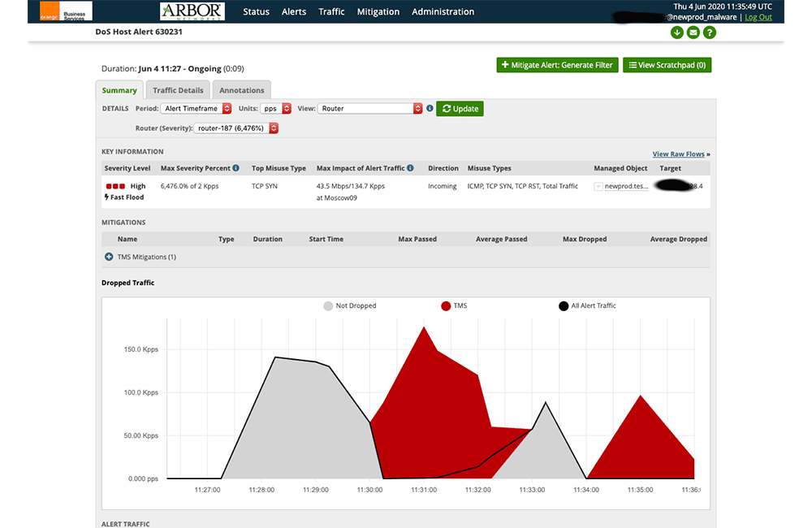Screen dimensions: 812x528
Task: Click the 43.5 Mbps/134.7 Kpps value
Action: tap(351, 186)
